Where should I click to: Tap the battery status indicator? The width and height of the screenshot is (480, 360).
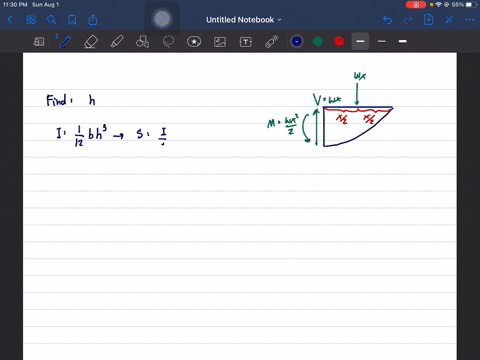click(x=471, y=5)
